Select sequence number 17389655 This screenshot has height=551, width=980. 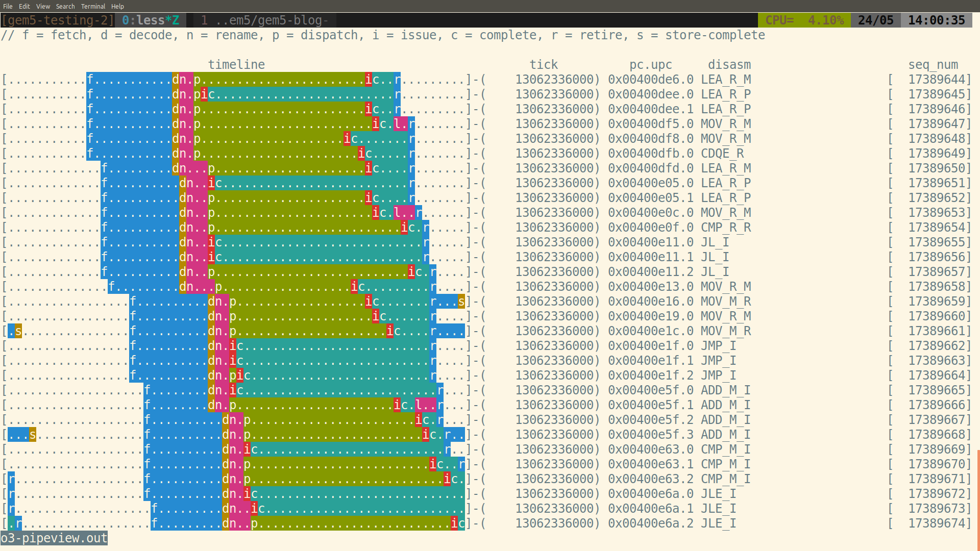point(937,242)
